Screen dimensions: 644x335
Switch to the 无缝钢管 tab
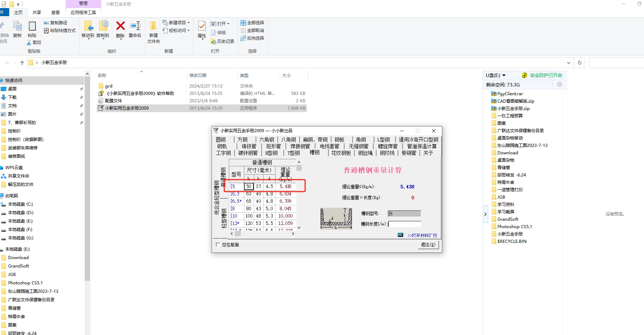pos(359,146)
